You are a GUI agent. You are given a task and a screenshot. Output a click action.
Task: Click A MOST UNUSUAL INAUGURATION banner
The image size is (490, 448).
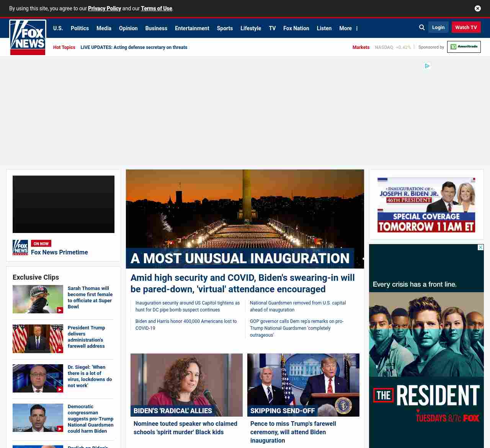(x=240, y=258)
